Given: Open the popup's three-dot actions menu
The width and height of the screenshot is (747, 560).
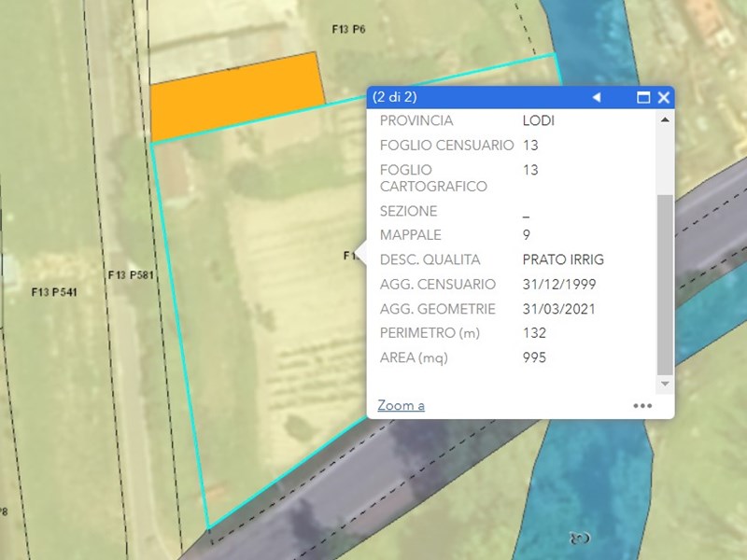Looking at the screenshot, I should tap(642, 406).
